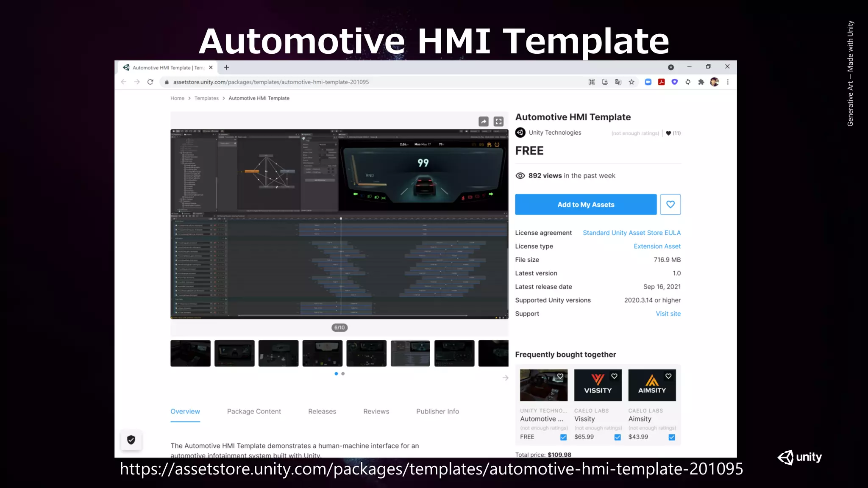The image size is (868, 488).
Task: Click the first thumbnail page dot
Action: pyautogui.click(x=336, y=374)
